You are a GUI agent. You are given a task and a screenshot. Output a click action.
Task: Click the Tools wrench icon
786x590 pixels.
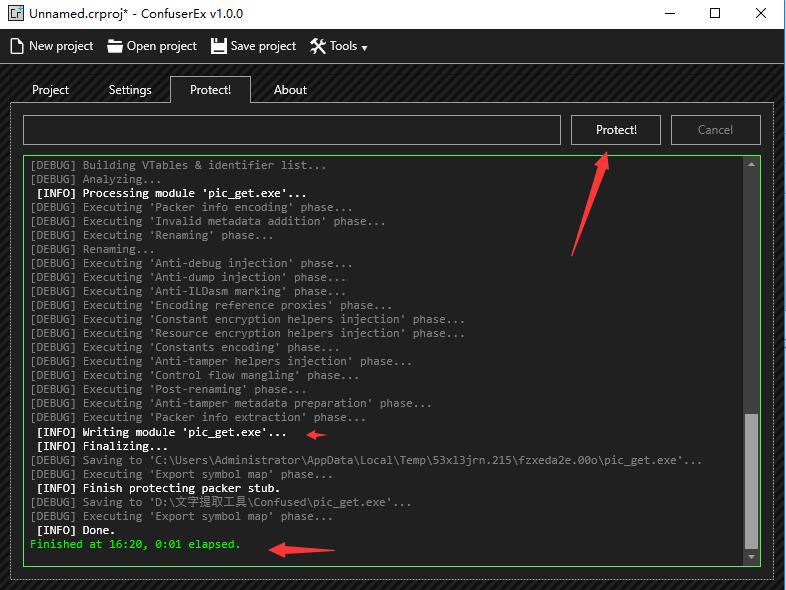[x=318, y=46]
